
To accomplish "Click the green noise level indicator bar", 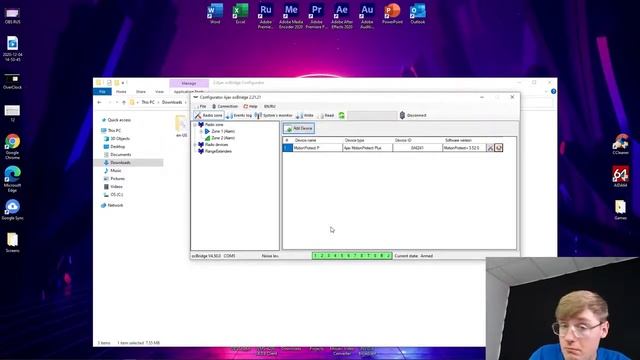I will click(x=352, y=256).
